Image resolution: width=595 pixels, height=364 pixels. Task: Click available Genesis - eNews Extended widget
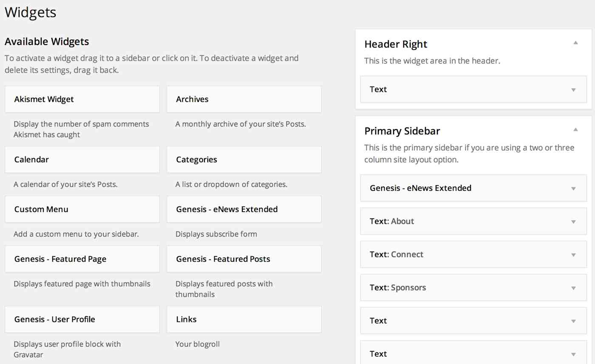pos(244,209)
